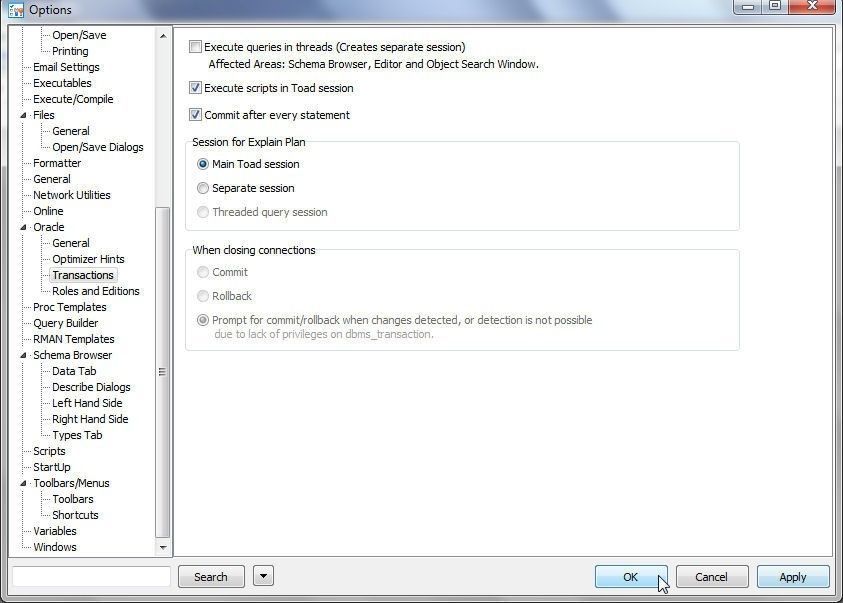Open Toolbars options page
The image size is (843, 603).
(x=73, y=499)
